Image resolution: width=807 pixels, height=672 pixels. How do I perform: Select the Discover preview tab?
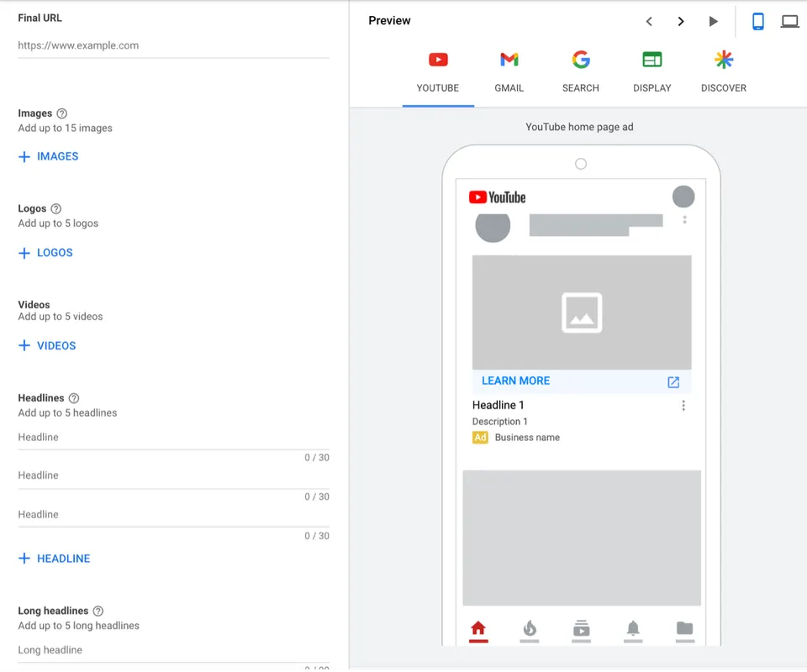click(x=724, y=72)
